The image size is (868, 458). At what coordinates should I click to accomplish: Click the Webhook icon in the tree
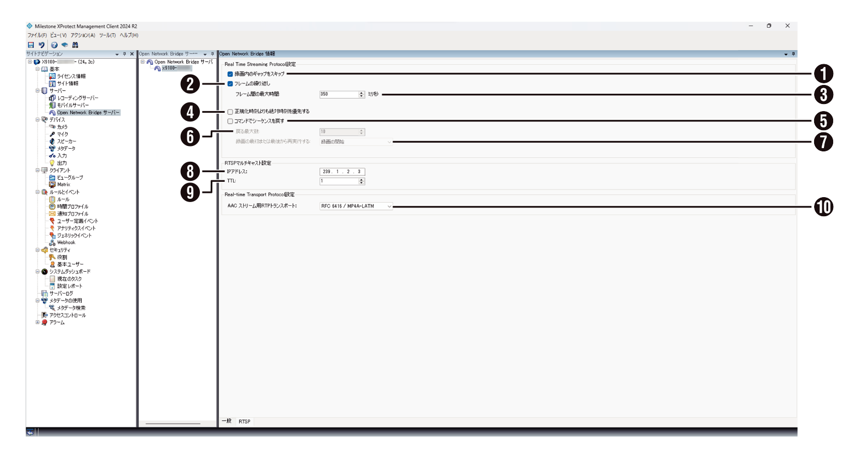(52, 242)
